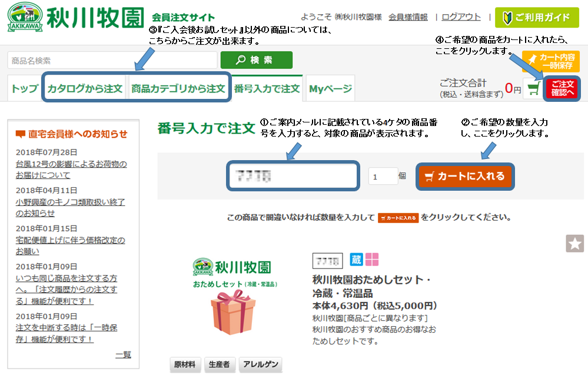Open the 生産者 producer button
Viewport: 588px width, 375px height.
[x=220, y=364]
